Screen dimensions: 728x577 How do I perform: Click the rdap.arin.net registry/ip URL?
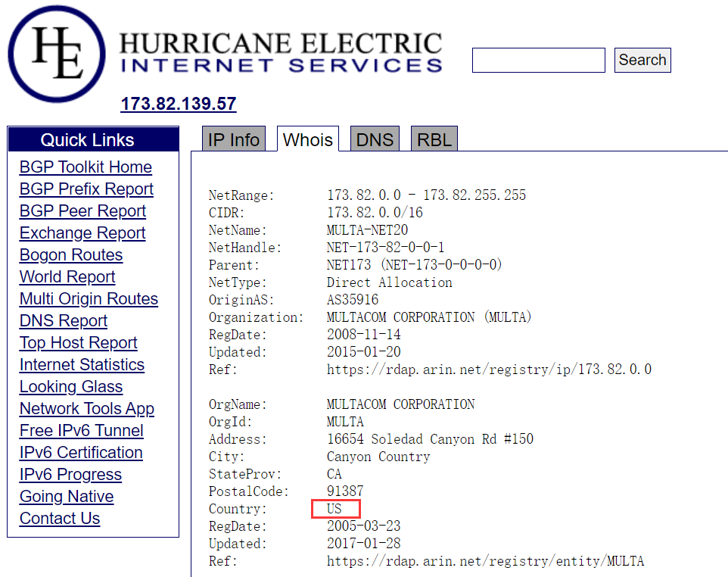coord(489,370)
